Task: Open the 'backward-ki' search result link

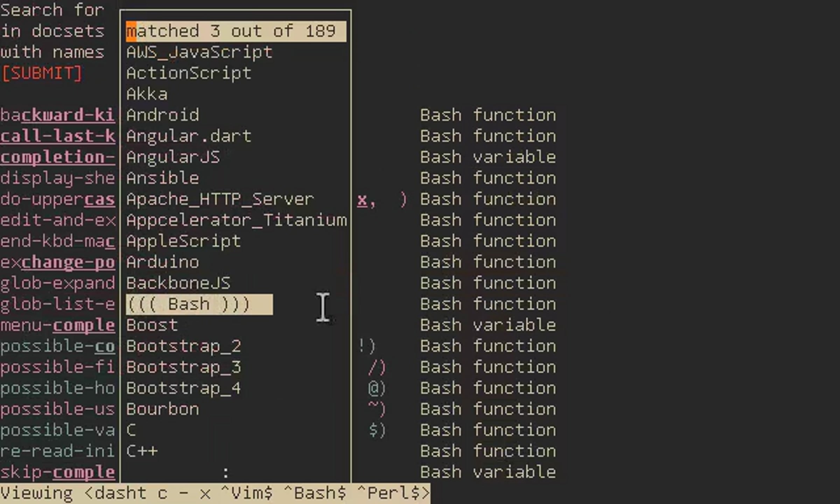Action: [x=58, y=115]
